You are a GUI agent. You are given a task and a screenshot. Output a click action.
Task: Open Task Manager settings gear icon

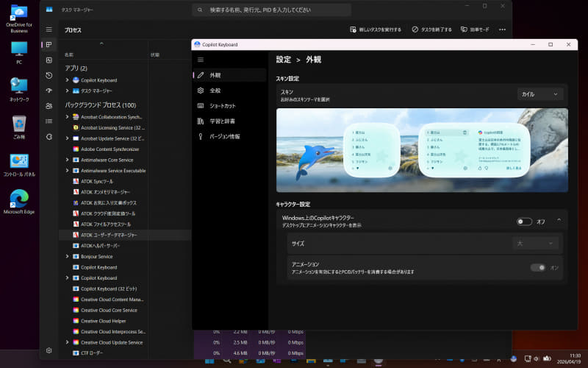pos(49,350)
